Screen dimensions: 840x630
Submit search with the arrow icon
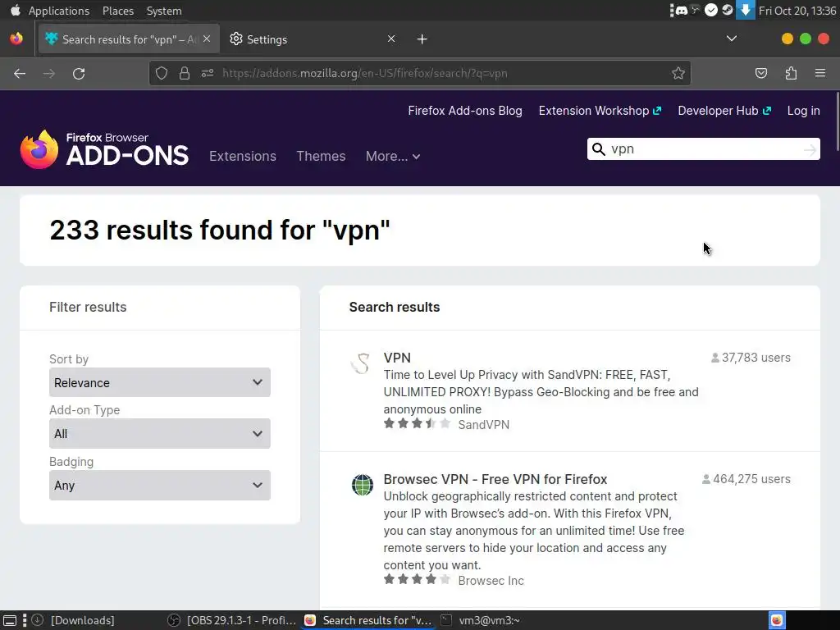(x=810, y=149)
